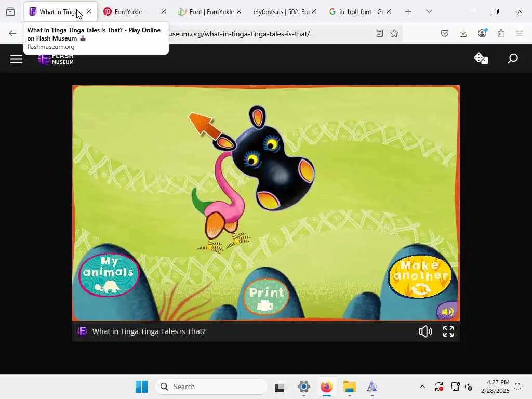Click the My animals button

pos(109,275)
